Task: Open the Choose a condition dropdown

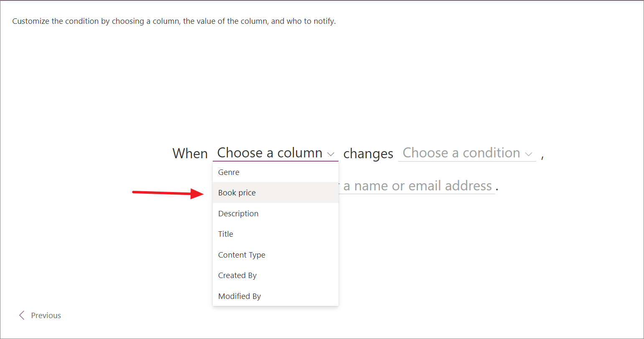Action: (467, 153)
